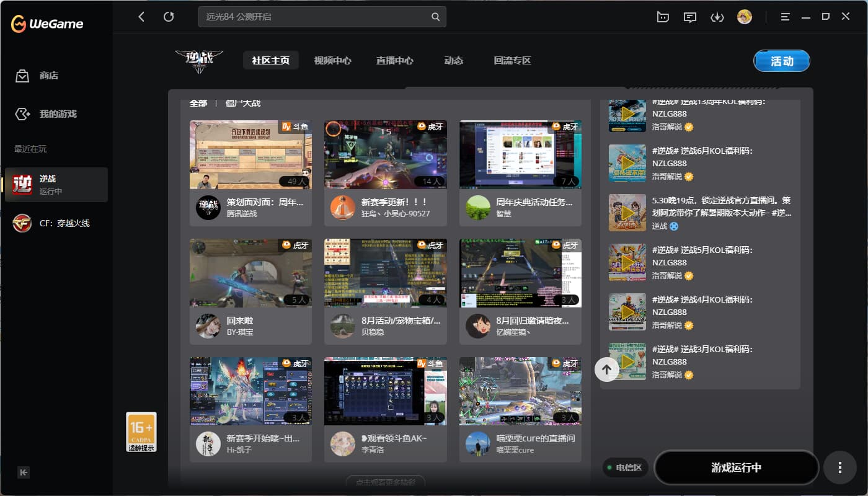
Task: Click the refresh icon in the top bar
Action: coord(169,17)
